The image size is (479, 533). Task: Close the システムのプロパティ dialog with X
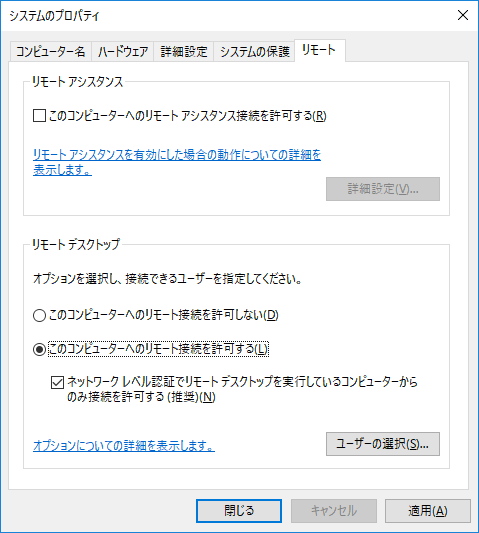tap(463, 15)
